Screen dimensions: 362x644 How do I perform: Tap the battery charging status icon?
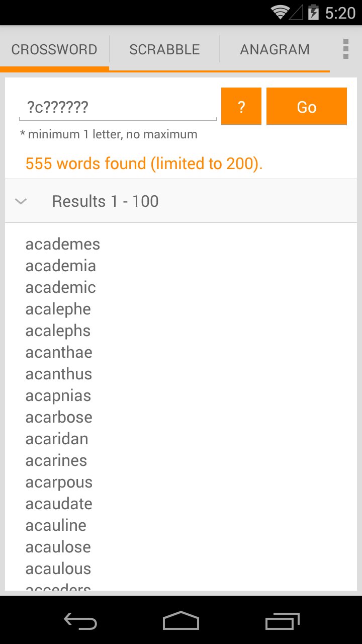(x=313, y=13)
